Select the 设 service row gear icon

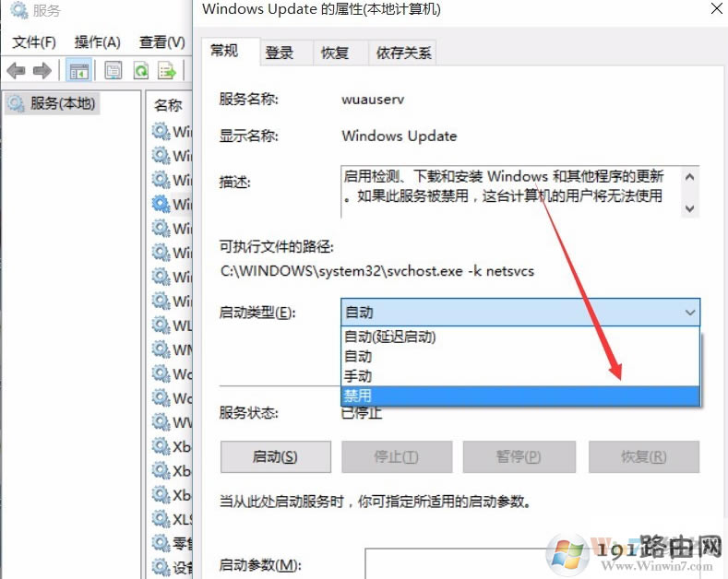tap(161, 567)
